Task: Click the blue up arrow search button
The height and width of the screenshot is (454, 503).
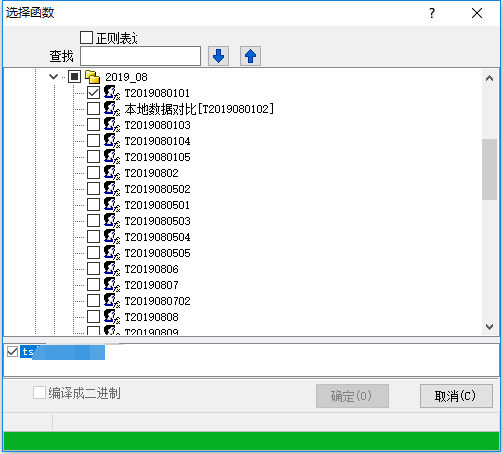Action: point(250,56)
